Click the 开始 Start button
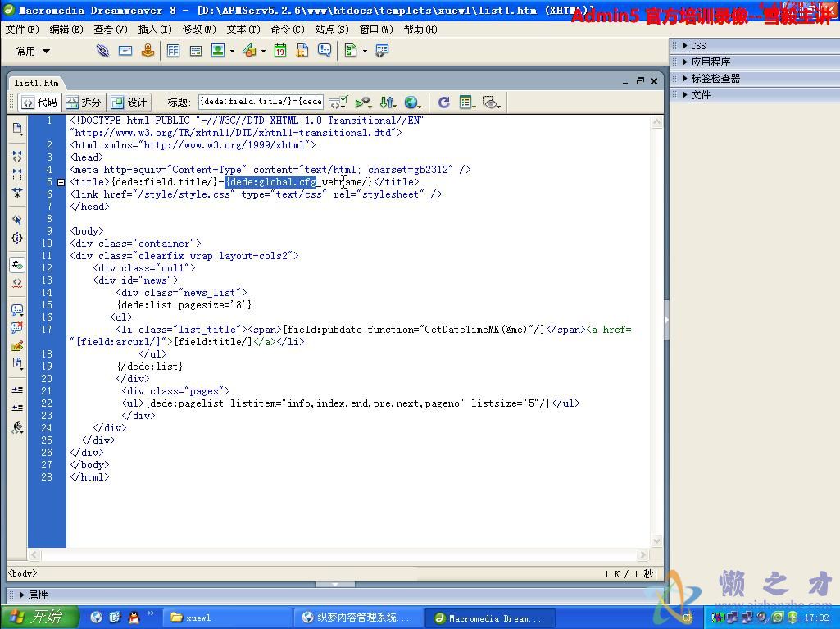 click(39, 618)
